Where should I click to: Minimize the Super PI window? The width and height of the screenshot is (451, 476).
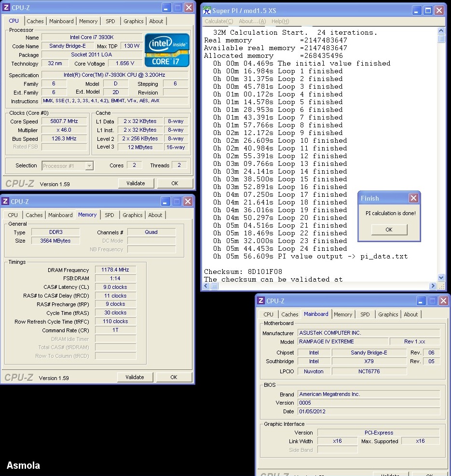pyautogui.click(x=416, y=11)
